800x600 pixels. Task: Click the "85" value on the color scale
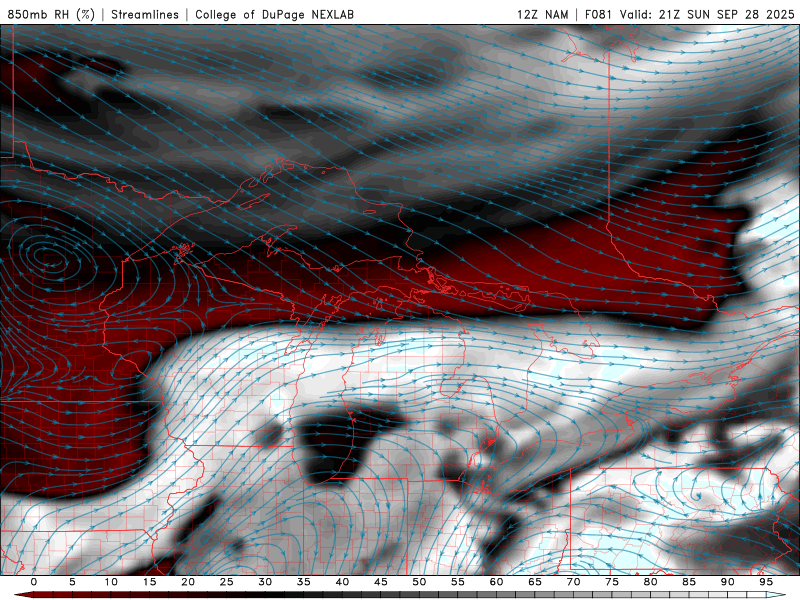689,582
